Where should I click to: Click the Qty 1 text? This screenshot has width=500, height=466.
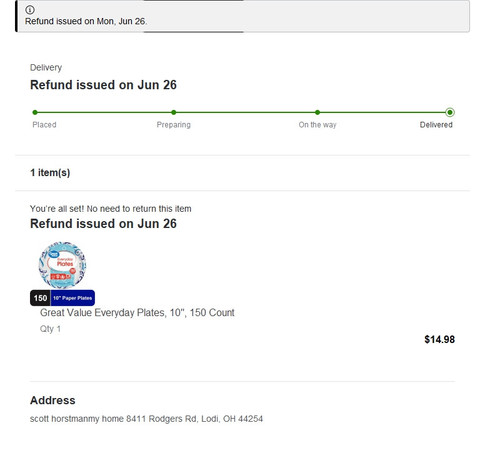(x=50, y=329)
